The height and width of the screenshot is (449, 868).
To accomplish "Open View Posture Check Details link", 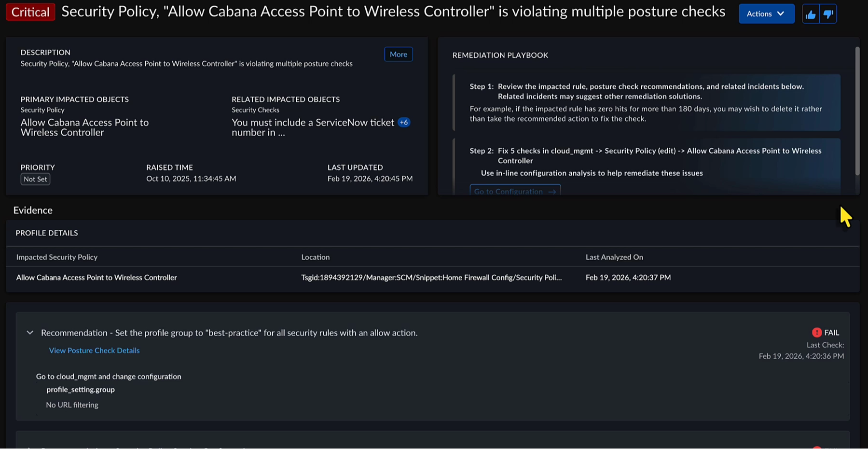I will click(94, 351).
